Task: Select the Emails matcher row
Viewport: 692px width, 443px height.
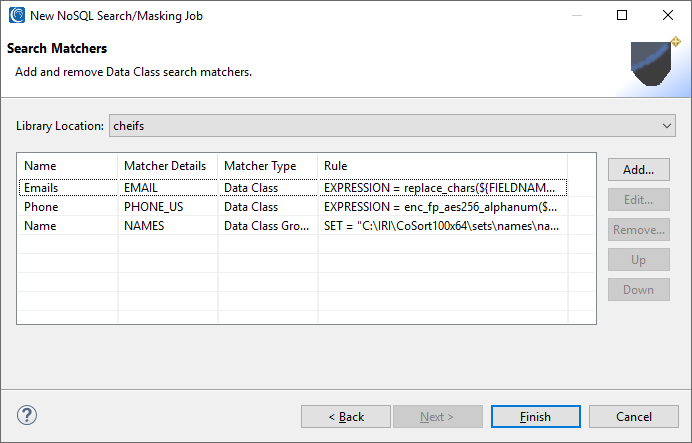Action: 293,188
